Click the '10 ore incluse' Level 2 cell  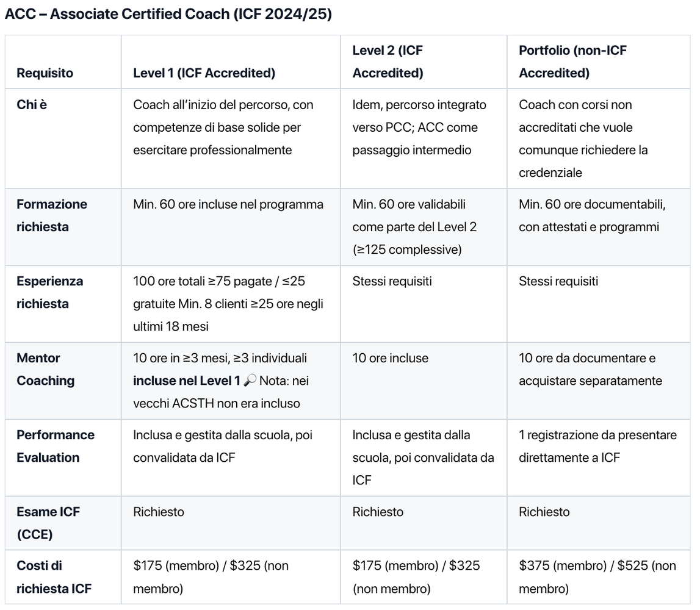(391, 358)
